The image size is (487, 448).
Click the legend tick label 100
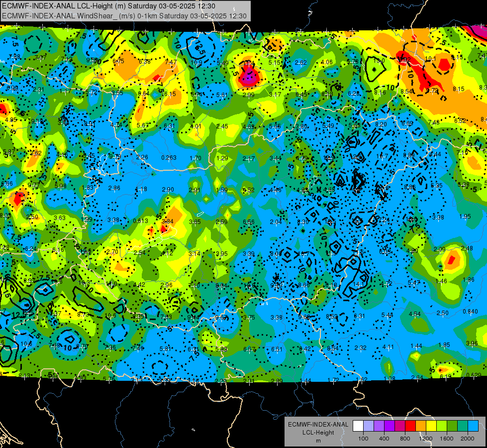(x=363, y=439)
